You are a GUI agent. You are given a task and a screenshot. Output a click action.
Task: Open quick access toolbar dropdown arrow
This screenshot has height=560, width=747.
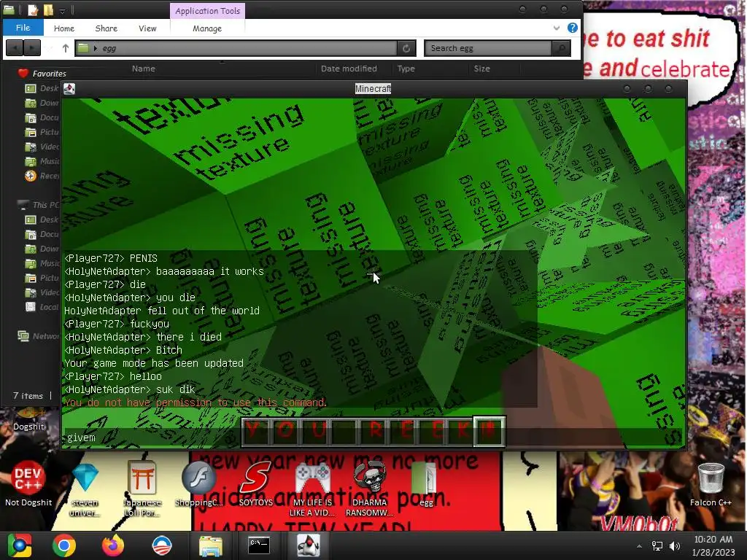pyautogui.click(x=63, y=10)
